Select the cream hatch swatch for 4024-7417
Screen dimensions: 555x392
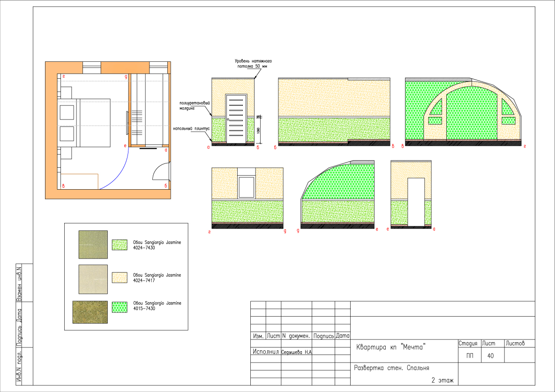click(x=120, y=277)
